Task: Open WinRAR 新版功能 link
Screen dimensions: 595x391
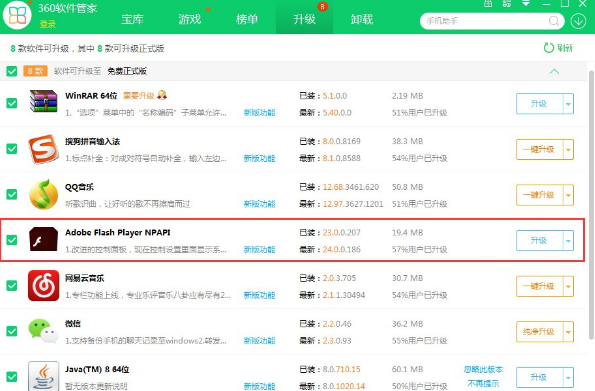Action: 260,113
